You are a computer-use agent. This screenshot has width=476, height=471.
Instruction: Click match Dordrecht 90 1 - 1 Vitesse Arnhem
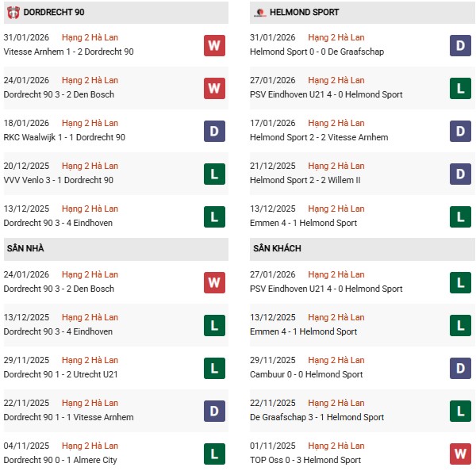pyautogui.click(x=69, y=417)
